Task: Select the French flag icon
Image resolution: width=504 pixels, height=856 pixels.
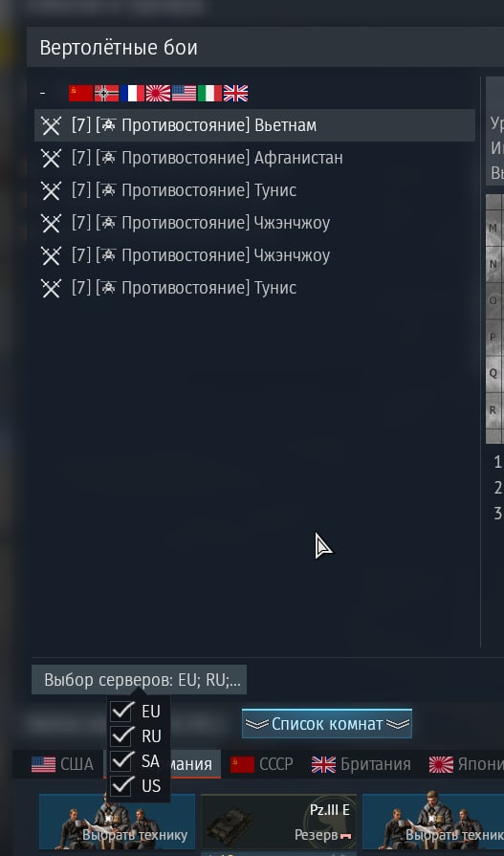Action: (x=132, y=94)
